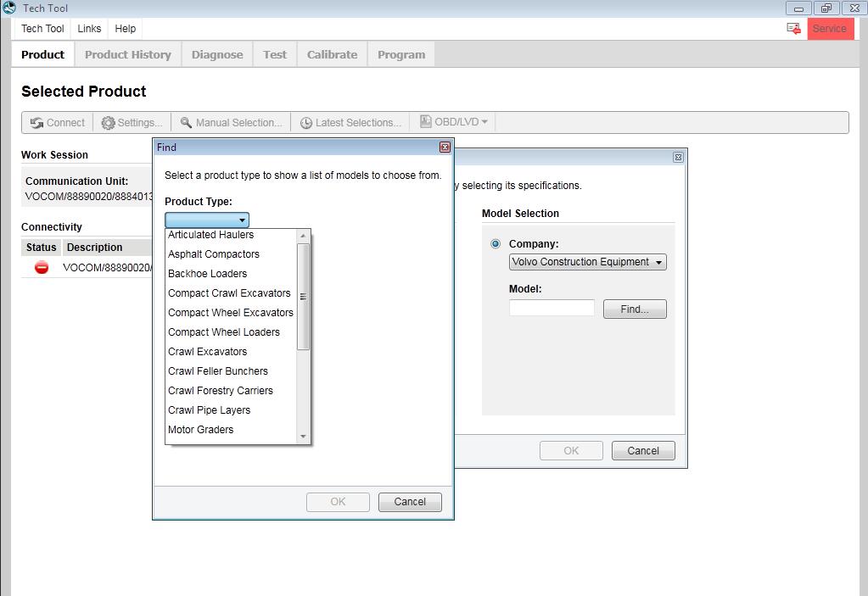
Task: Click the product list scrollbar thumb
Action: (x=303, y=297)
